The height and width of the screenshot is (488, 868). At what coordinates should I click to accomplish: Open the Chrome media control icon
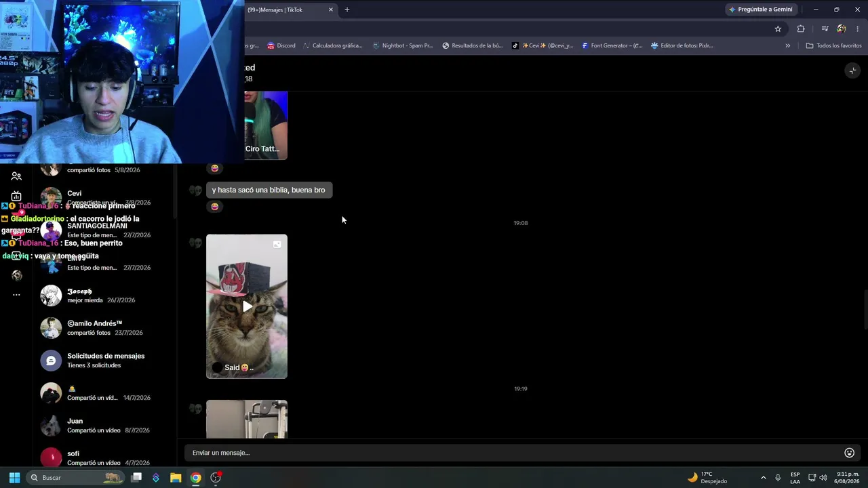[x=825, y=28]
